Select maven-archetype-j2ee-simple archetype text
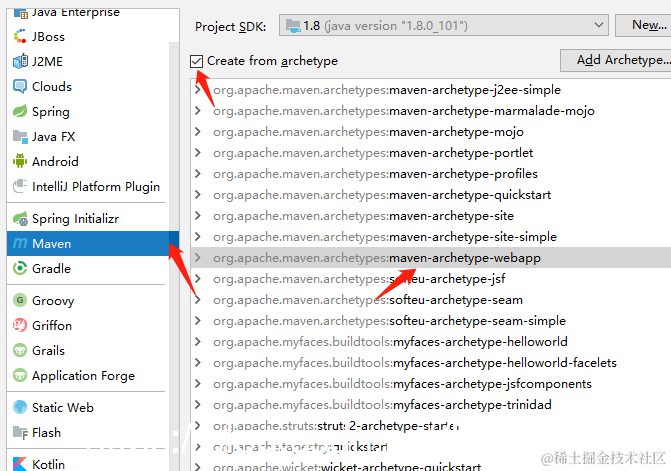671x471 pixels. point(475,90)
